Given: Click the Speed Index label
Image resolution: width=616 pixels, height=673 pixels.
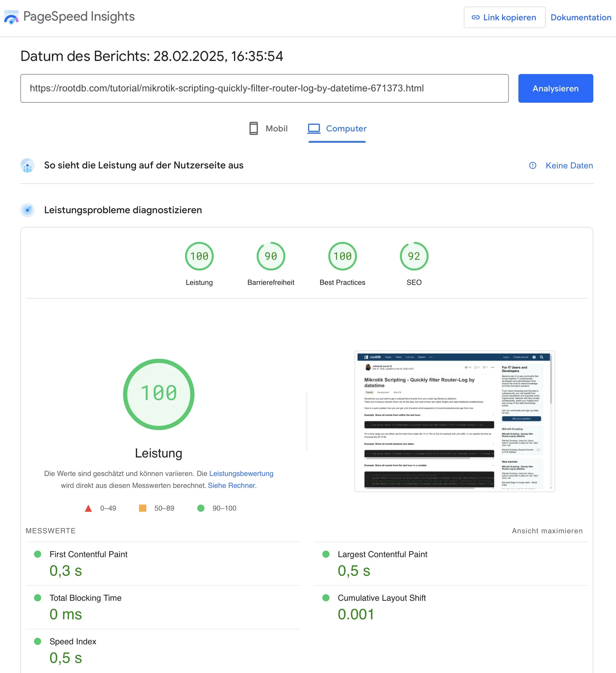Looking at the screenshot, I should (x=73, y=642).
